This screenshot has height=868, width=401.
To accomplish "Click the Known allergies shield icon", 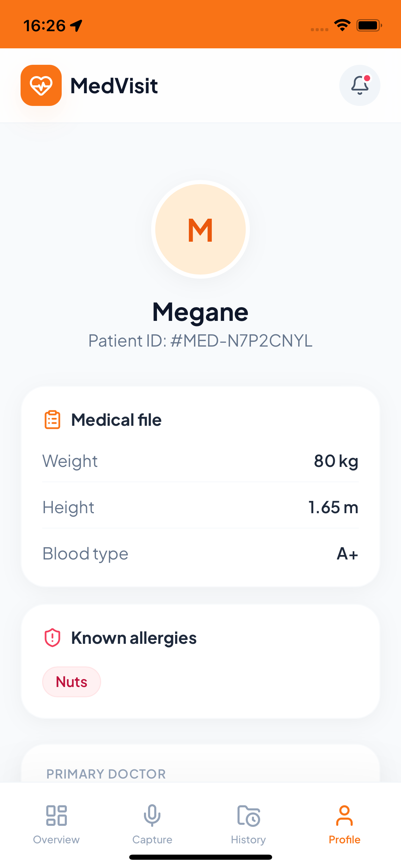I will click(x=52, y=638).
